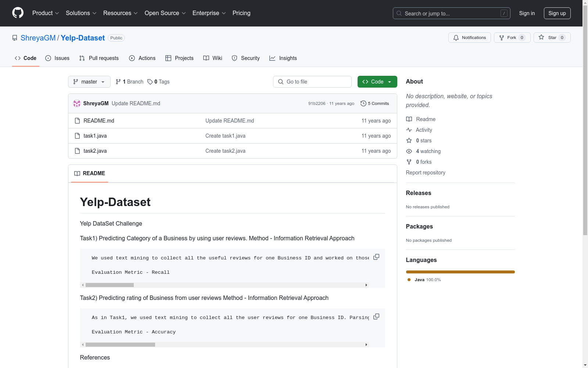This screenshot has width=588, height=368.
Task: Click the README outline book icon
Action: tap(77, 173)
